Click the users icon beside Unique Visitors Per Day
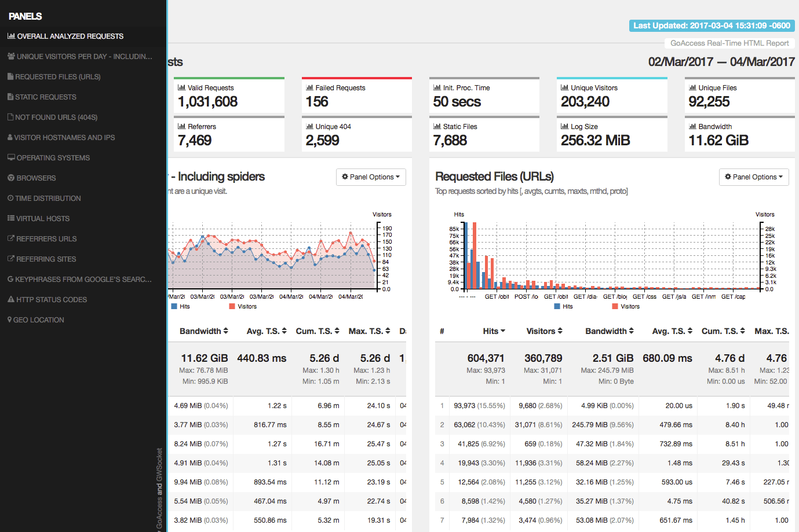 pos(11,56)
